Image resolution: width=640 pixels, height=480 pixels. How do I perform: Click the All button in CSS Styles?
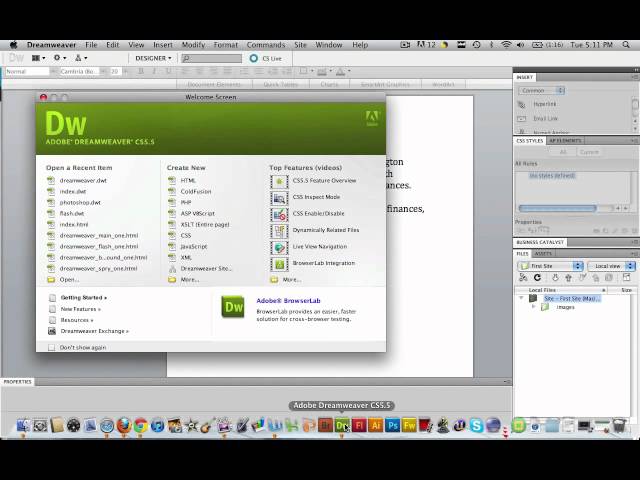pos(563,152)
